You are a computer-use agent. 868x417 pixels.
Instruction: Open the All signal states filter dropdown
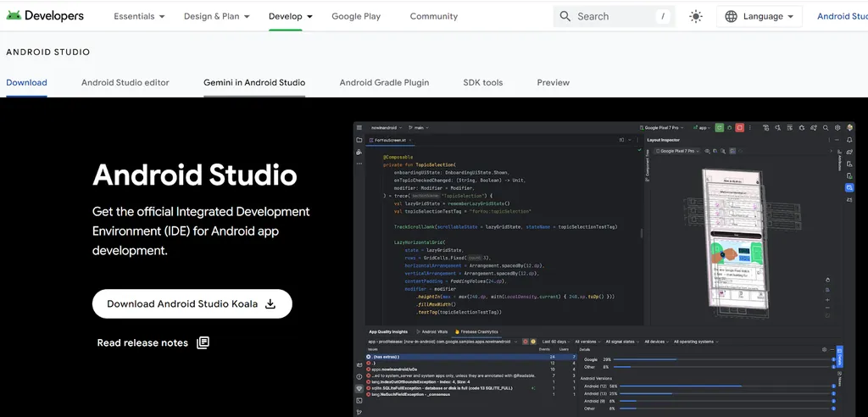tap(622, 342)
